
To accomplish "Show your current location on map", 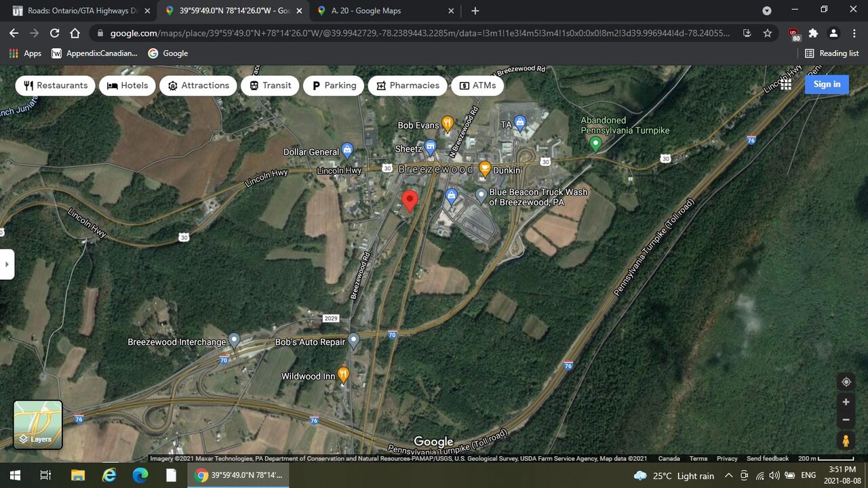I will (846, 382).
